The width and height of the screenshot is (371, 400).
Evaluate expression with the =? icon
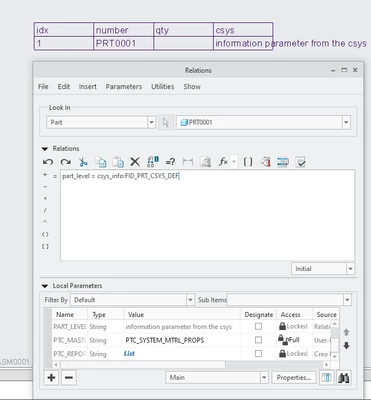170,162
